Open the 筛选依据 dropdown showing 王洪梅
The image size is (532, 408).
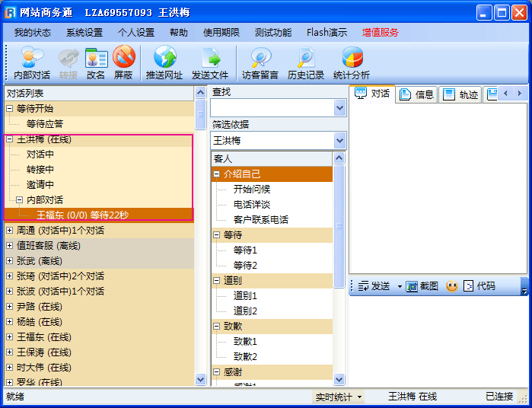tap(339, 141)
